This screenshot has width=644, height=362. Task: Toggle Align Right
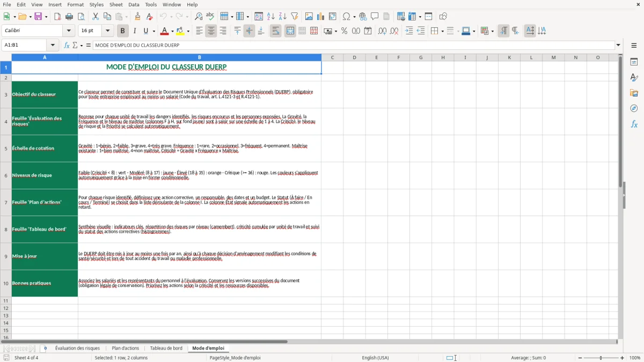click(x=223, y=31)
